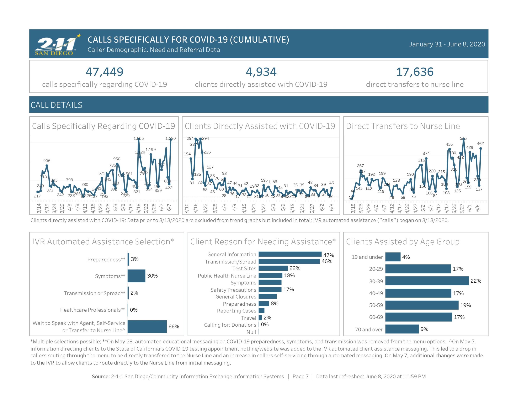Click the January 31 - June 8, 2020 date range
Image resolution: width=532 pixels, height=411 pixels.
447,44
